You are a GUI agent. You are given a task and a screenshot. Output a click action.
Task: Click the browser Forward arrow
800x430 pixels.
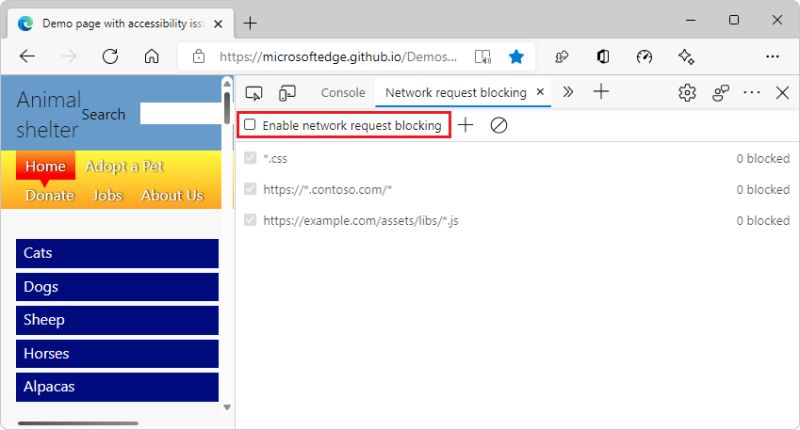[x=68, y=56]
